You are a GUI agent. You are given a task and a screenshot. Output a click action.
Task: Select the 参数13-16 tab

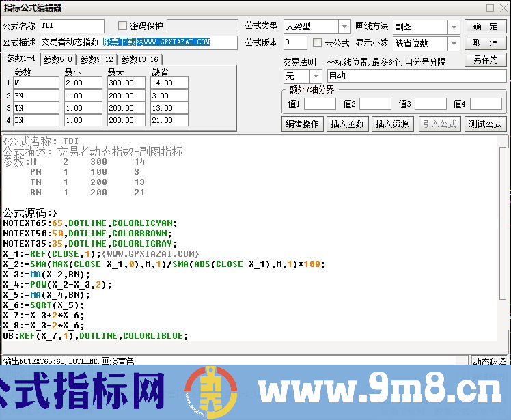pos(139,59)
